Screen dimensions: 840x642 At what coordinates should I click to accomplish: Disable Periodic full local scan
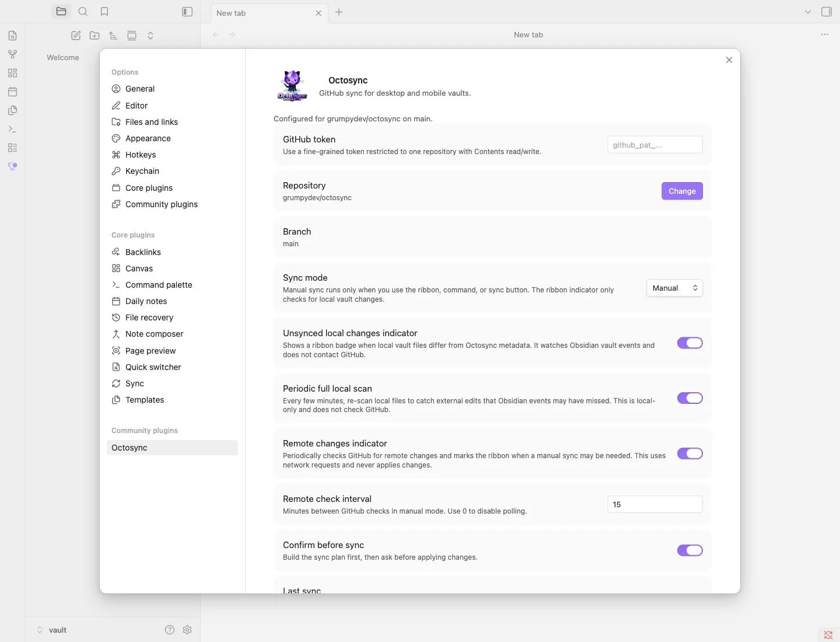pyautogui.click(x=689, y=398)
